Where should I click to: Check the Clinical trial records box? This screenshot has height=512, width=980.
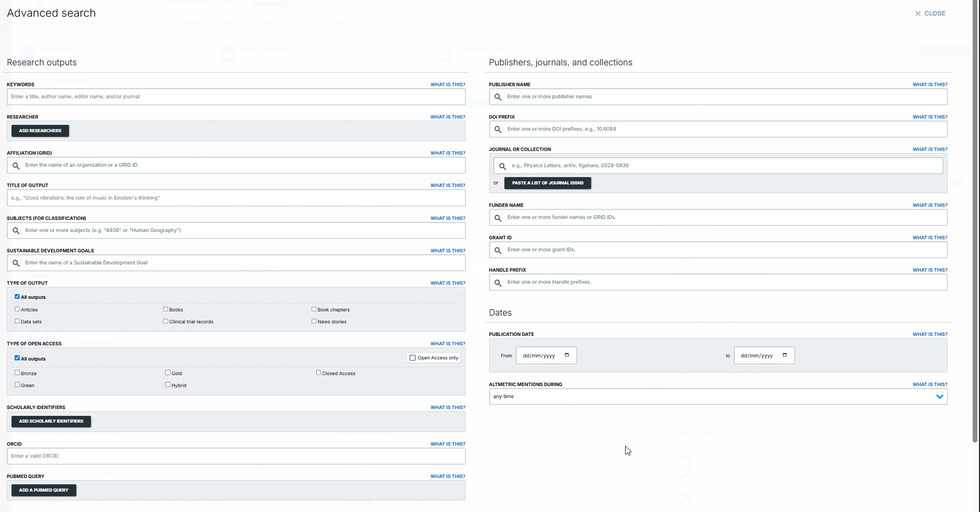coord(166,321)
